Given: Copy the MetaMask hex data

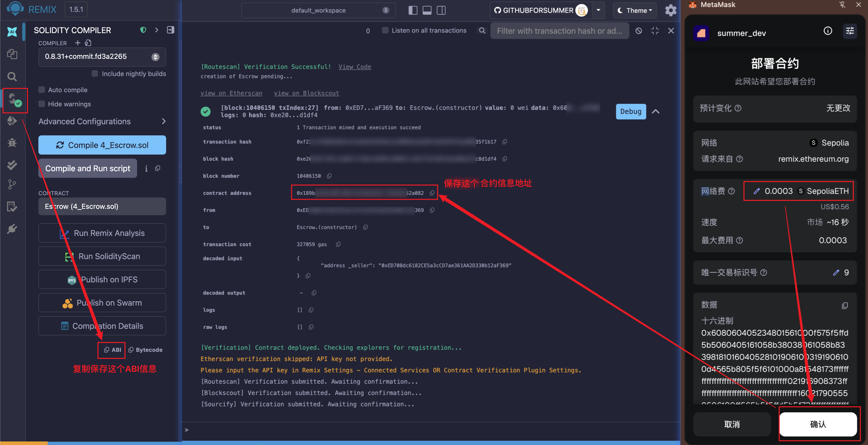Looking at the screenshot, I should (x=845, y=305).
